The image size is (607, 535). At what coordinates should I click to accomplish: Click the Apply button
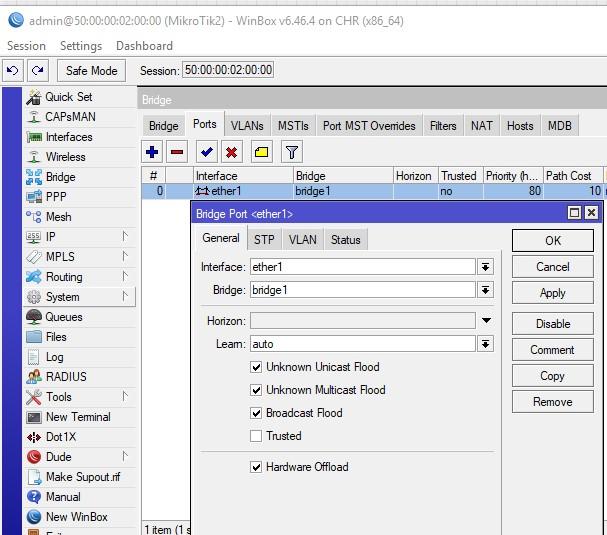pyautogui.click(x=553, y=293)
